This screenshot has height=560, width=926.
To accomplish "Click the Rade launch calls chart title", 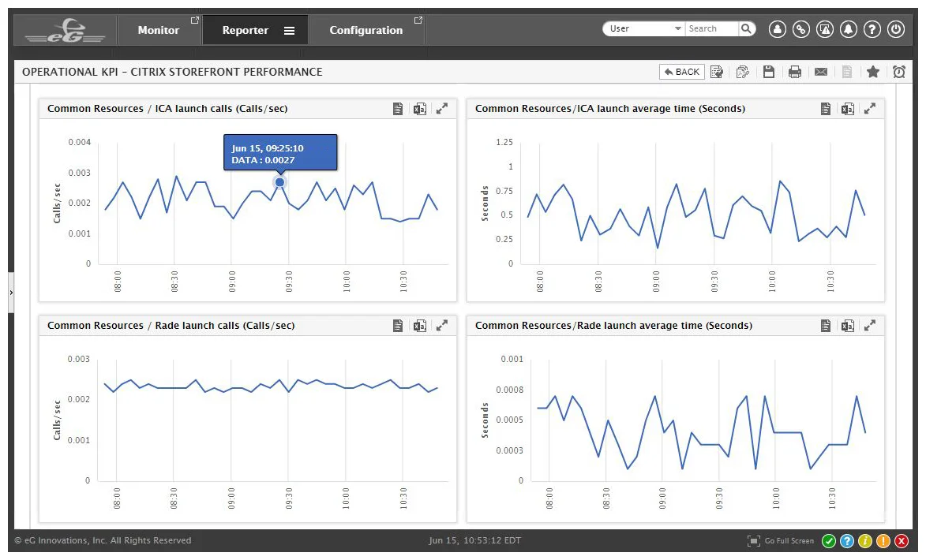I will pyautogui.click(x=171, y=326).
